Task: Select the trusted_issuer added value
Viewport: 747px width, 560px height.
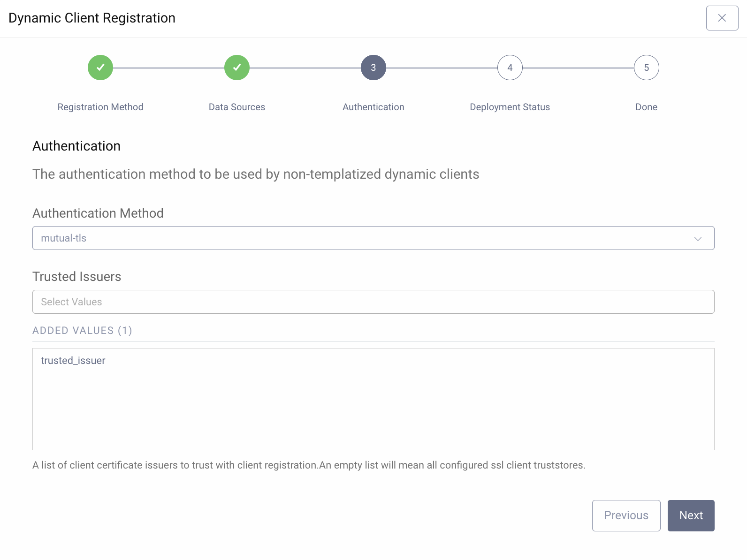Action: [x=73, y=361]
